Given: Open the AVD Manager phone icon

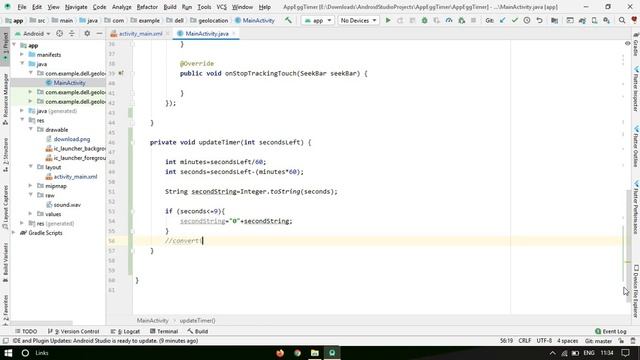Looking at the screenshot, I should point(594,20).
